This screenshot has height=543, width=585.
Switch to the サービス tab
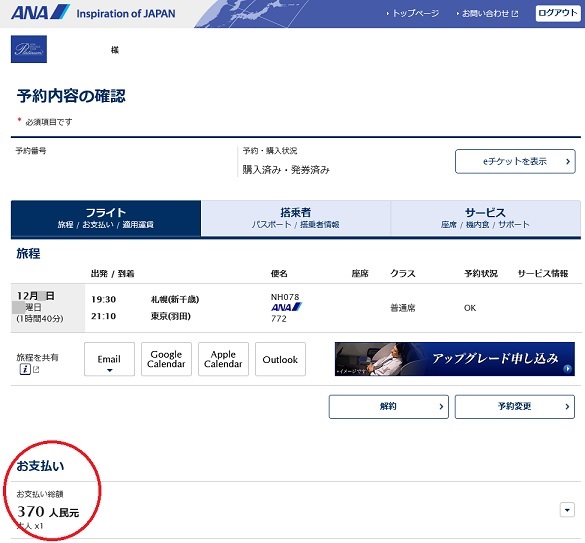click(x=485, y=218)
